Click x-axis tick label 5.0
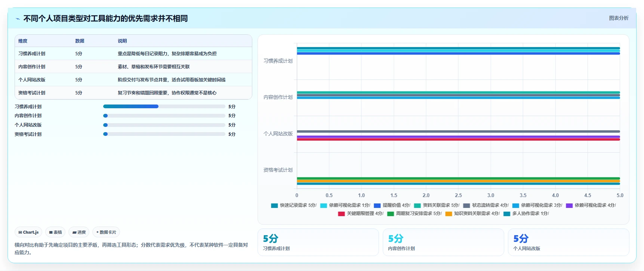Image resolution: width=644 pixels, height=271 pixels. [x=620, y=195]
